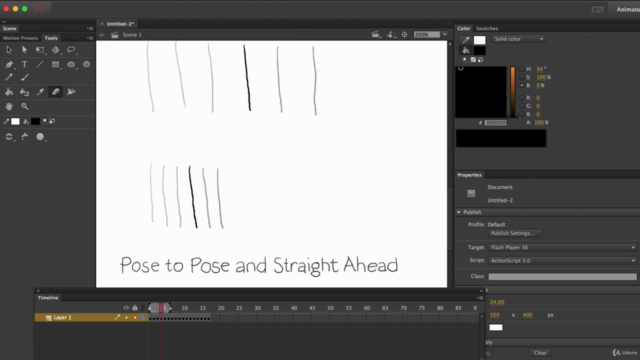Click Swap Colors in Tools panel
Image resolution: width=640 pixels, height=360 pixels.
[52, 121]
